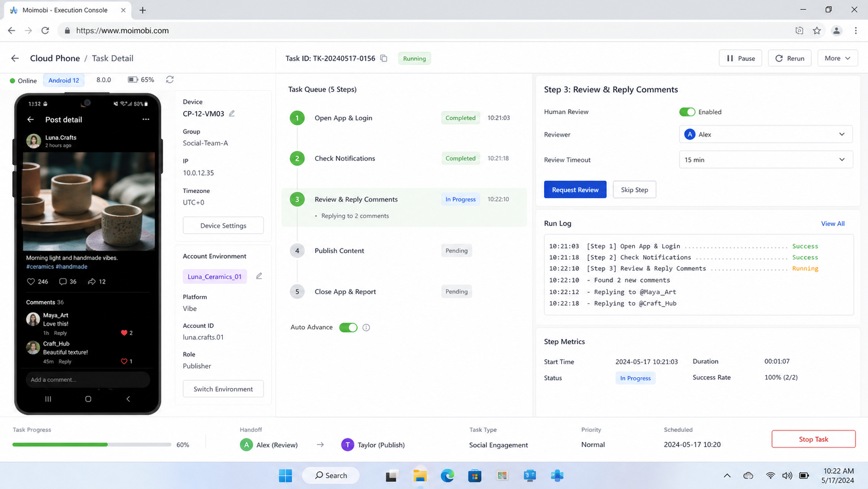The image size is (868, 489).
Task: Open post comments icon showing 36
Action: 63,282
